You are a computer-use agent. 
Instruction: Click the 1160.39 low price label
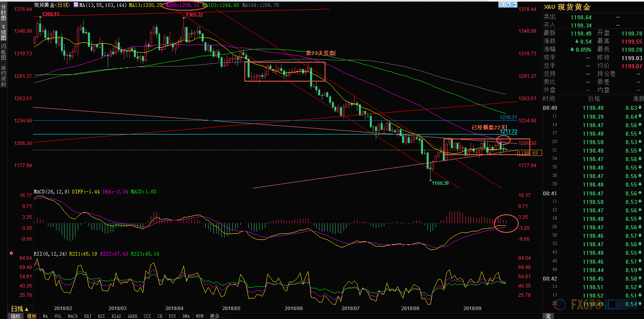440,183
